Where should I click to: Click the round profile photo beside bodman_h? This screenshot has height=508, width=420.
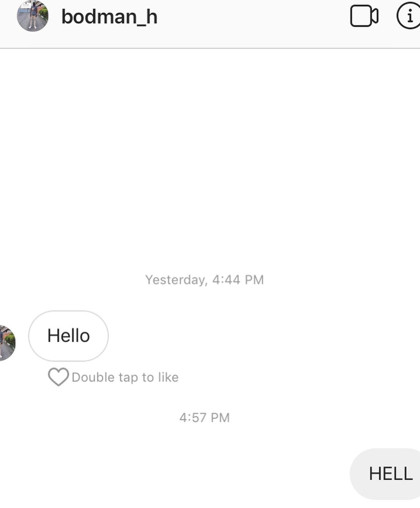pos(33,16)
